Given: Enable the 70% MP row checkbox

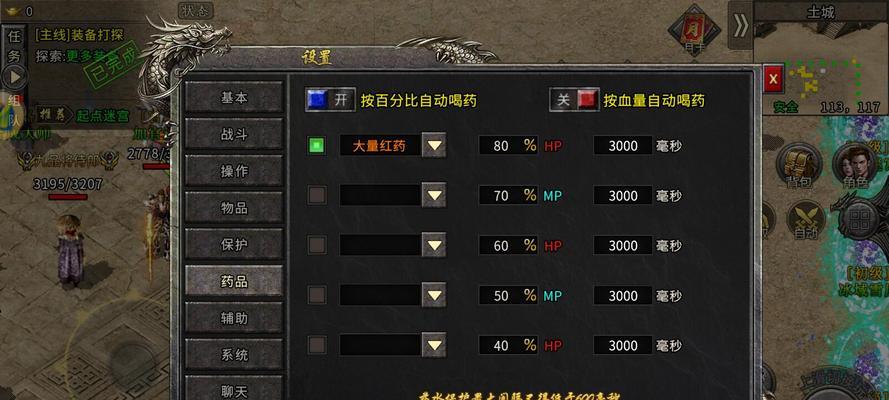Looking at the screenshot, I should click(x=316, y=195).
